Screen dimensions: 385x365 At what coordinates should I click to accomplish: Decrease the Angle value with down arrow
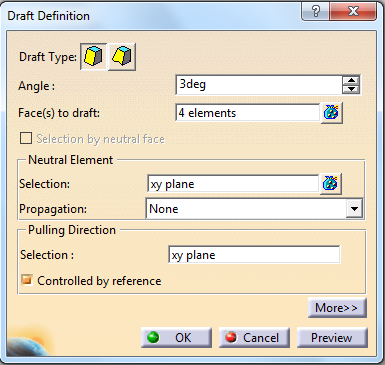pyautogui.click(x=351, y=89)
